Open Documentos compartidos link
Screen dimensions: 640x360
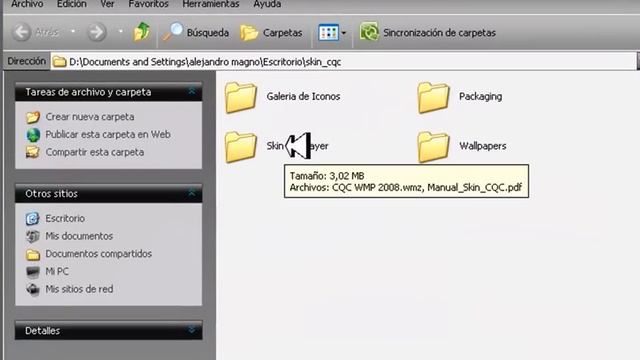(x=98, y=253)
